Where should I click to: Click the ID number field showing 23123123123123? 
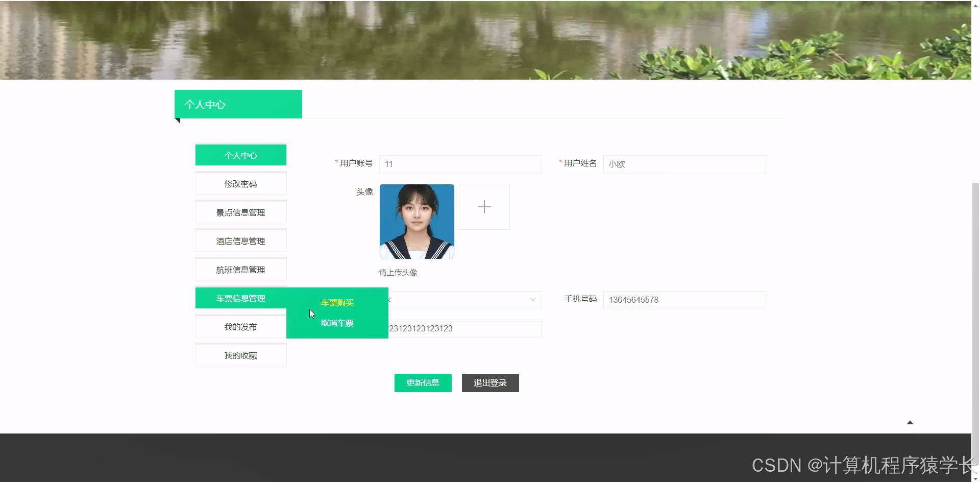tap(464, 328)
